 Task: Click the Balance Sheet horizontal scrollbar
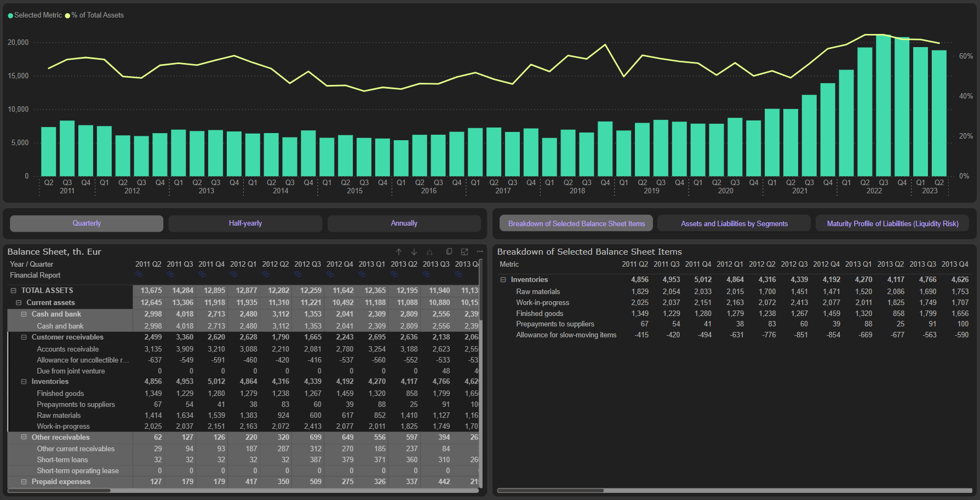point(59,491)
